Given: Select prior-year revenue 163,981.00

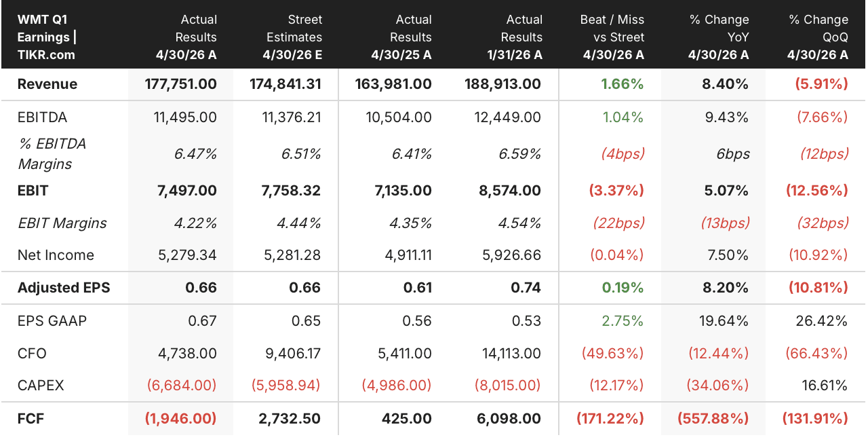Looking at the screenshot, I should (x=393, y=84).
